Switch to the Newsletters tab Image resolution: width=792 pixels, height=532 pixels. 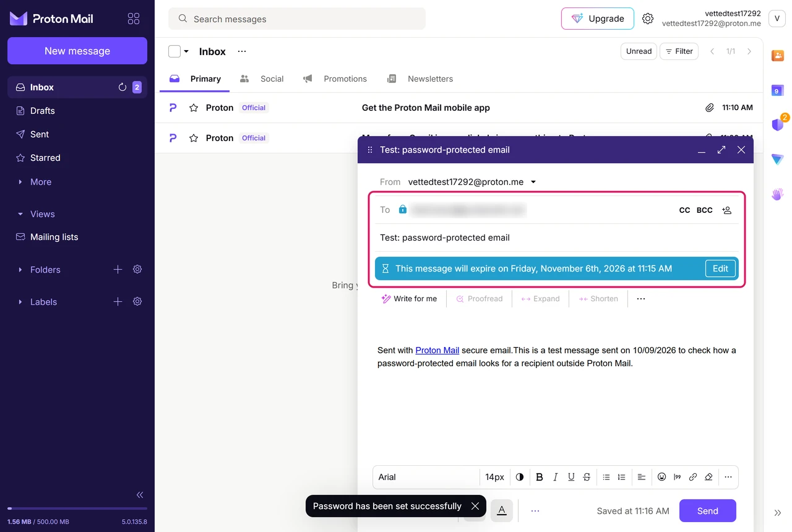click(x=420, y=79)
